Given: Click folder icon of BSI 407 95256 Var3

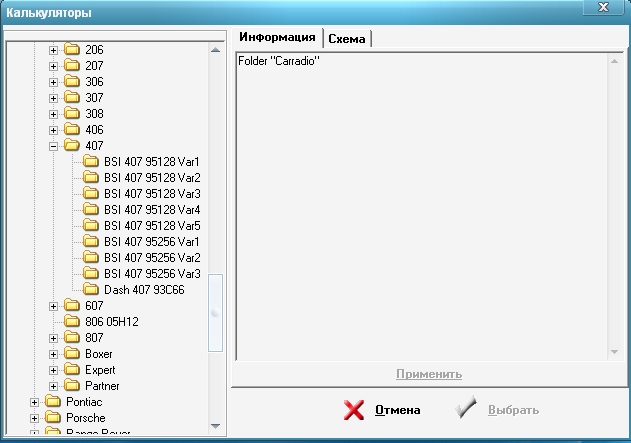Looking at the screenshot, I should click(91, 274).
